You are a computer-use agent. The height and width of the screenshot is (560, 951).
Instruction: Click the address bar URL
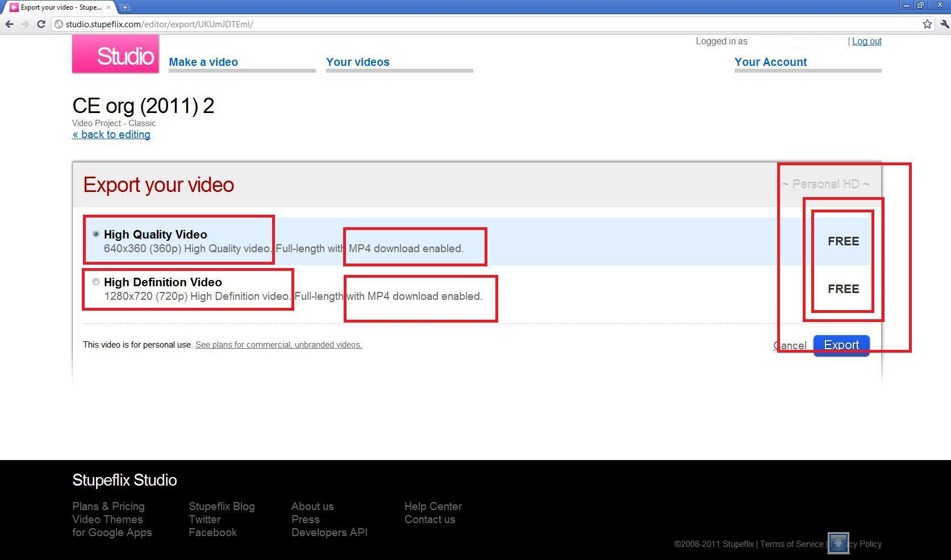(159, 24)
